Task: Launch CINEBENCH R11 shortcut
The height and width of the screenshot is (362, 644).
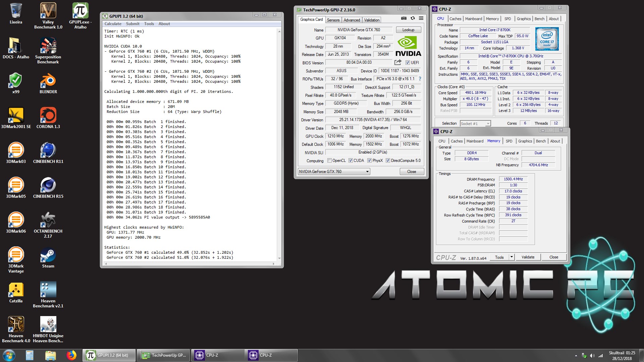Action: [48, 153]
